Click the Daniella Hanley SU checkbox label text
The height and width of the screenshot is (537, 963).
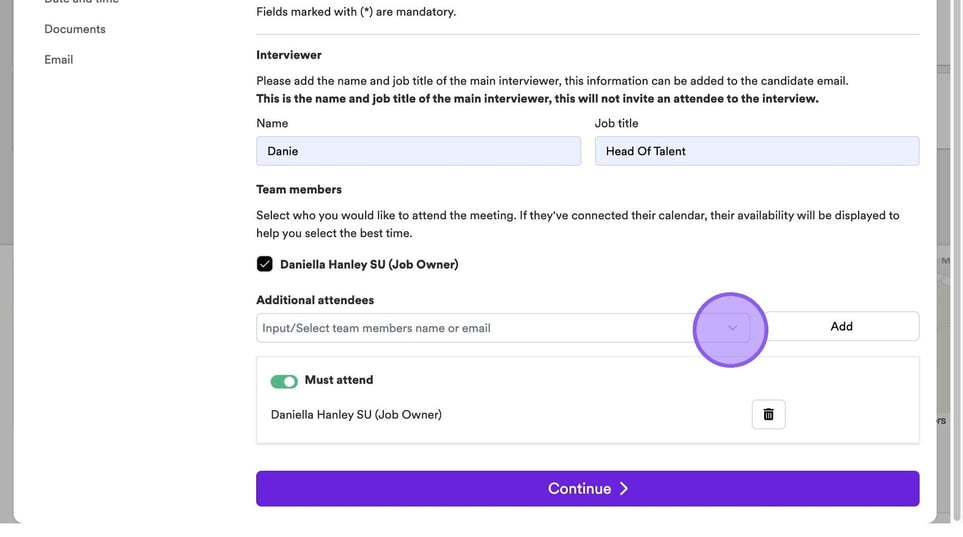(369, 265)
